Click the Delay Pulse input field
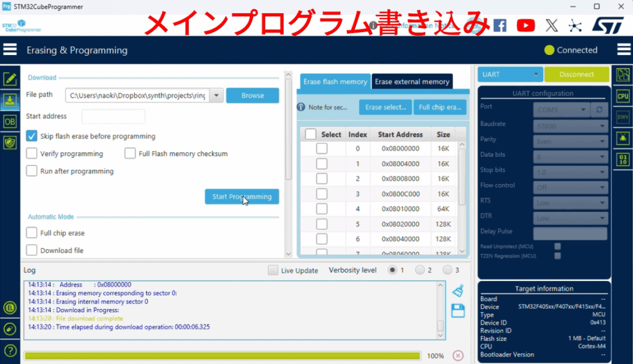 coord(570,233)
